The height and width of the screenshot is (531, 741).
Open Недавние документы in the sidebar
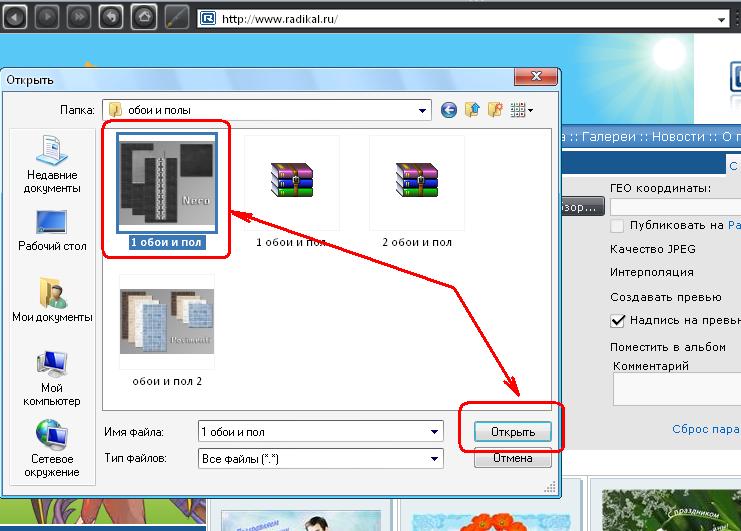pyautogui.click(x=52, y=164)
